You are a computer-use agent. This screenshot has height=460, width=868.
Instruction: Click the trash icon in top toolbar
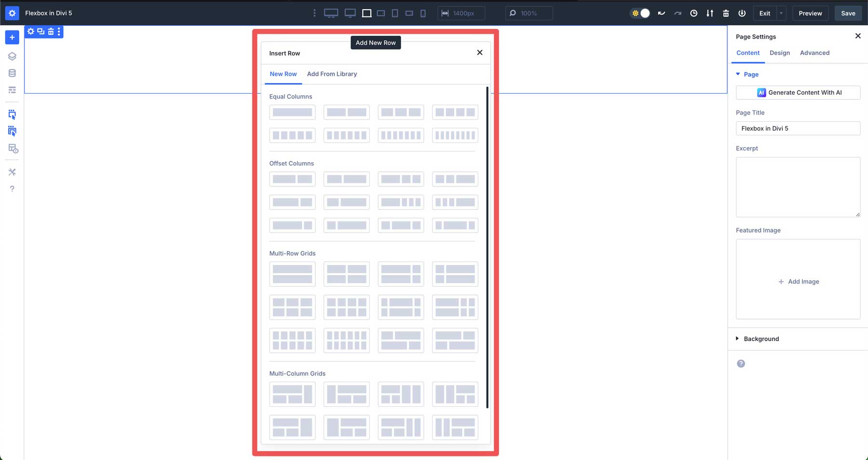coord(726,13)
